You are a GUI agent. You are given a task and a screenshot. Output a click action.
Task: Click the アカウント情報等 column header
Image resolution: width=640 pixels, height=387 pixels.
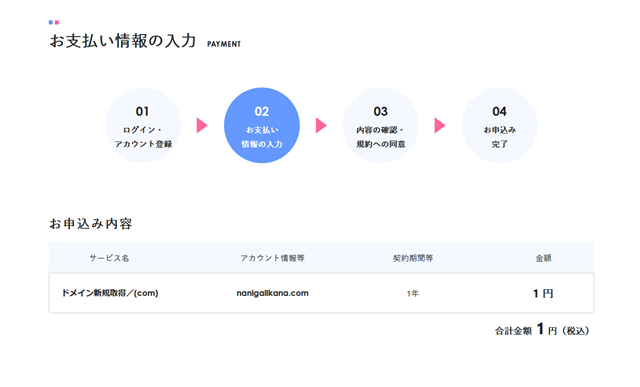pyautogui.click(x=272, y=258)
